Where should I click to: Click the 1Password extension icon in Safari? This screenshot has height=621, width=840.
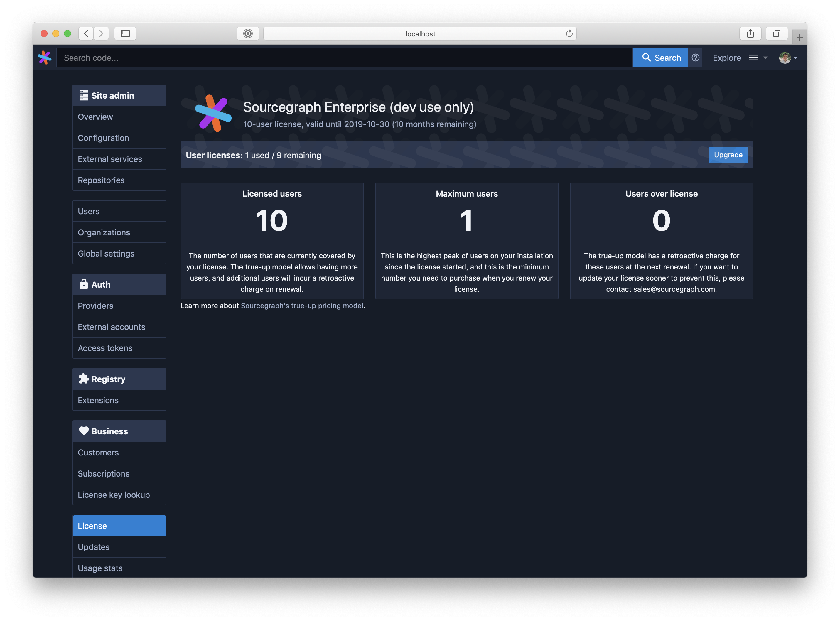point(248,33)
